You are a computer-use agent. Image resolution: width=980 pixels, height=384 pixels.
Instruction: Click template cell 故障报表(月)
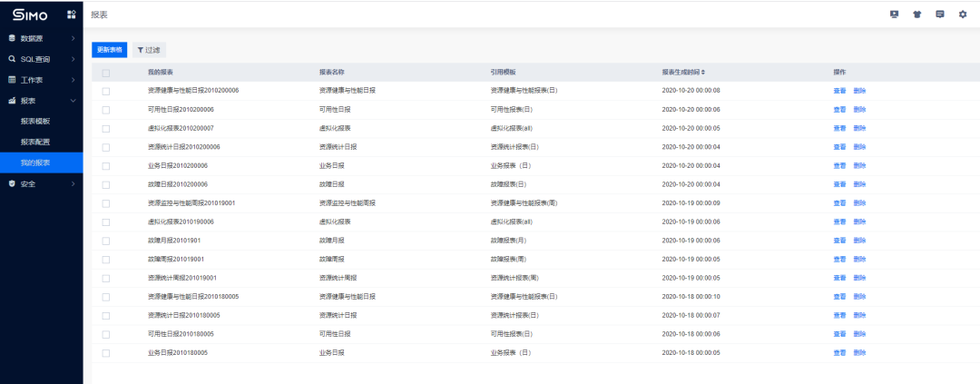click(511, 241)
